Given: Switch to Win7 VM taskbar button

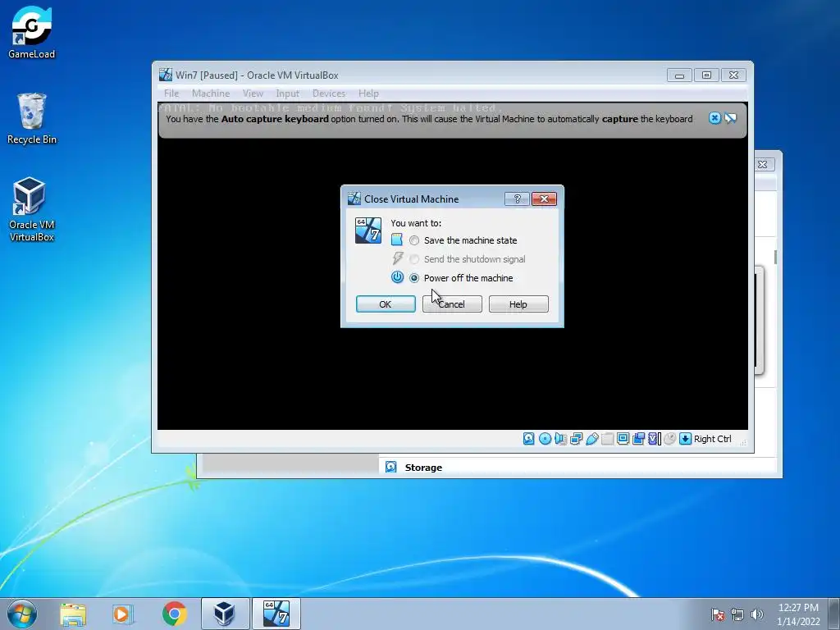Looking at the screenshot, I should (x=276, y=614).
